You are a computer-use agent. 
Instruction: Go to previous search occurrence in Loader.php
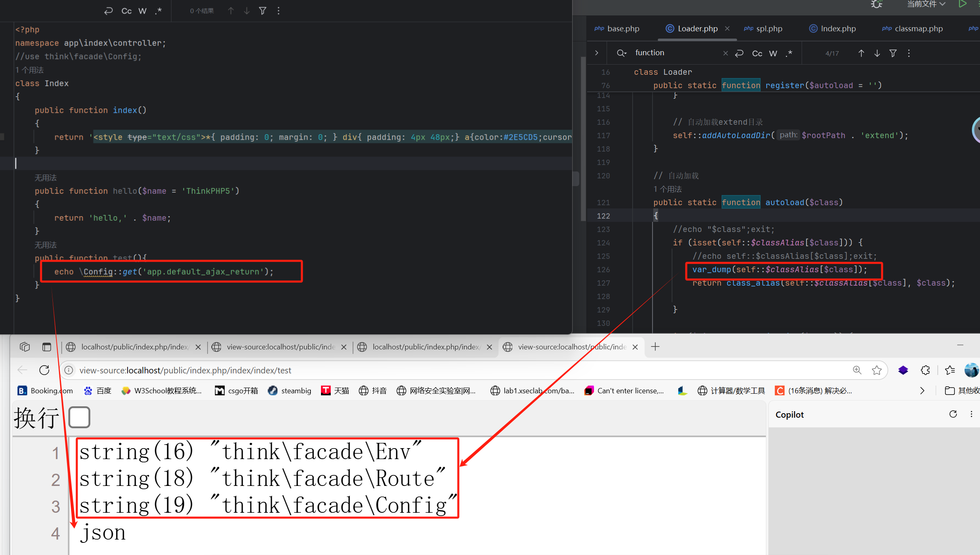[861, 53]
